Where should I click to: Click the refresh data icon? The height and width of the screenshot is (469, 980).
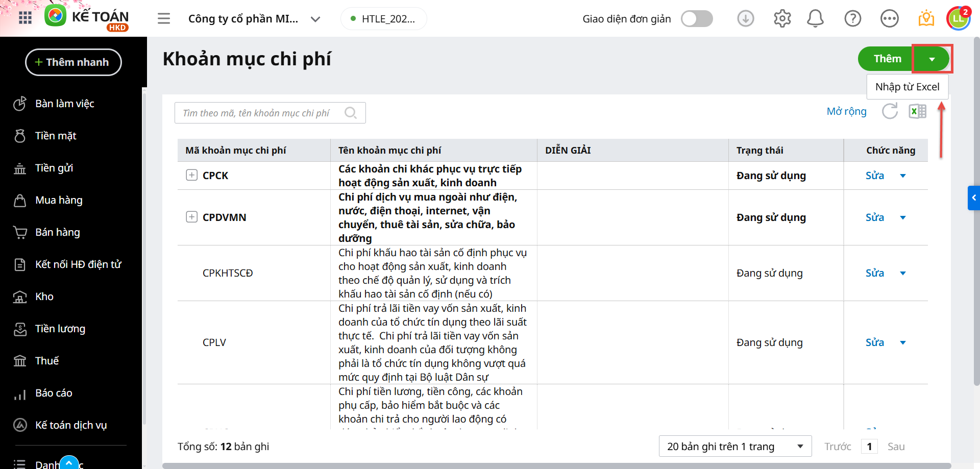[890, 111]
